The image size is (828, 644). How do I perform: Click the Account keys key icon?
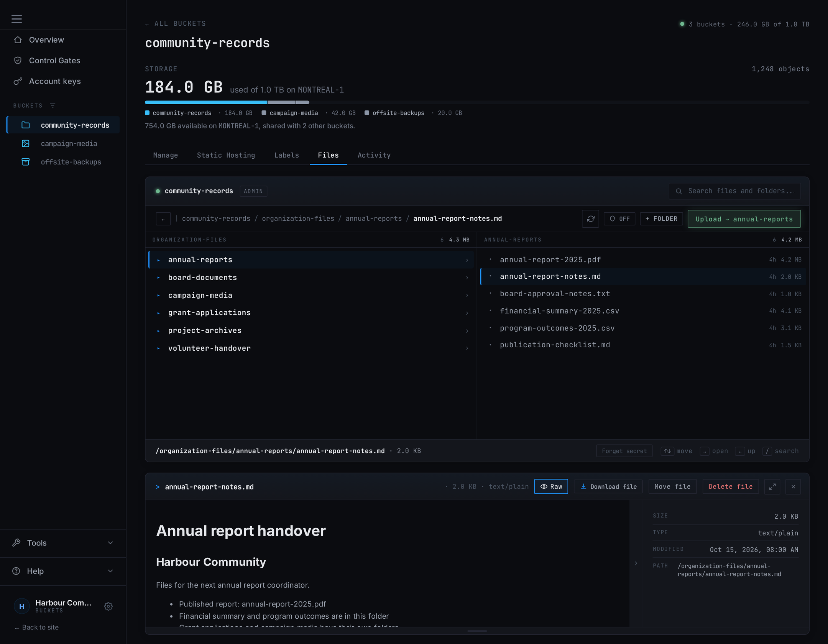tap(18, 81)
